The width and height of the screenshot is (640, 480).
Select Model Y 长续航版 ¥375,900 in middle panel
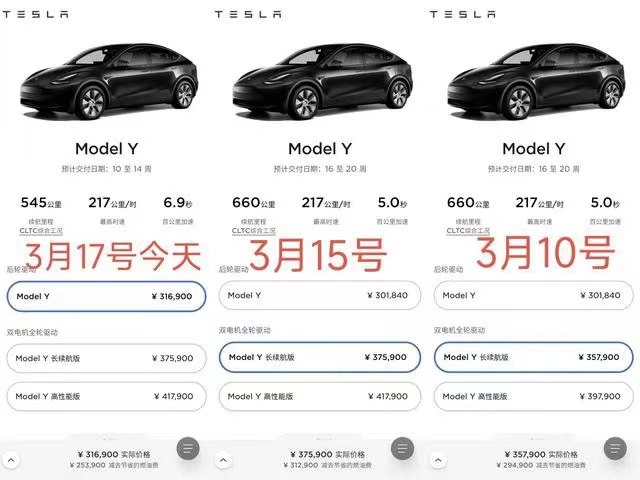[x=318, y=357]
